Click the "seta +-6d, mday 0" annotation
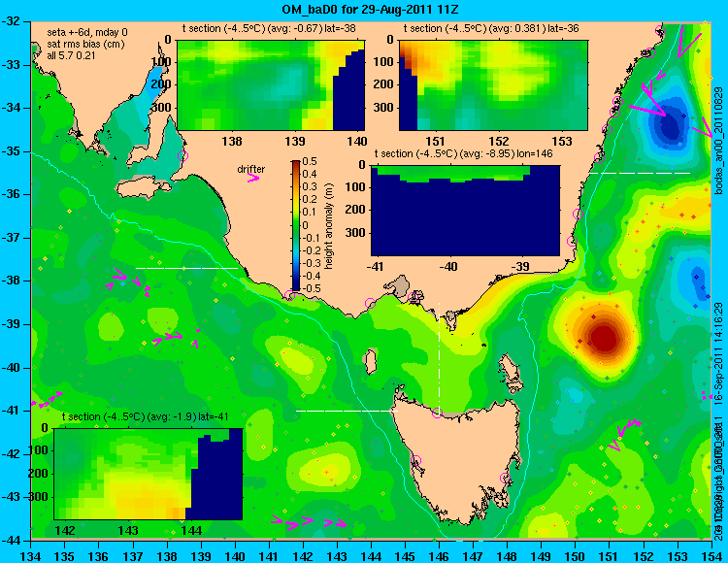Screen dimensions: 728x563 click(87, 32)
